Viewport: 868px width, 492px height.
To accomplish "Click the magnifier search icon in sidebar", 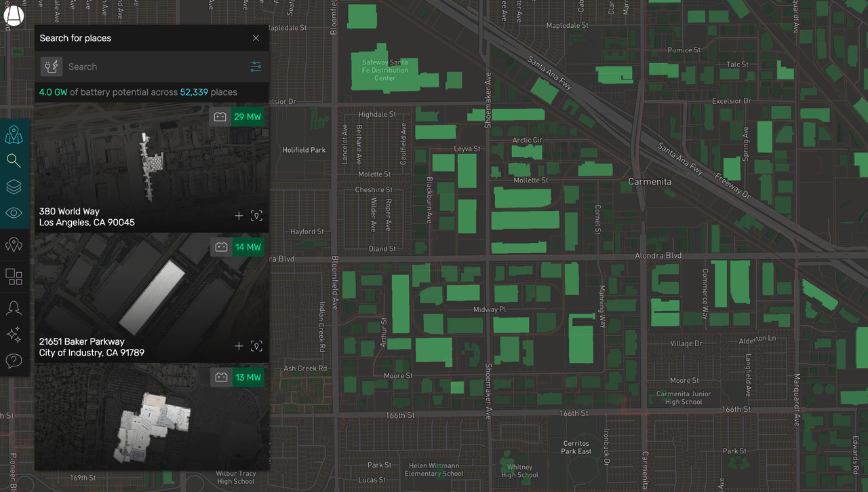I will pos(14,161).
